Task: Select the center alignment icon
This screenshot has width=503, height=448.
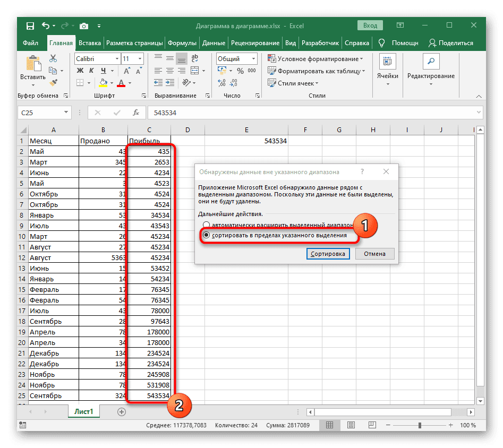Action: tap(169, 71)
